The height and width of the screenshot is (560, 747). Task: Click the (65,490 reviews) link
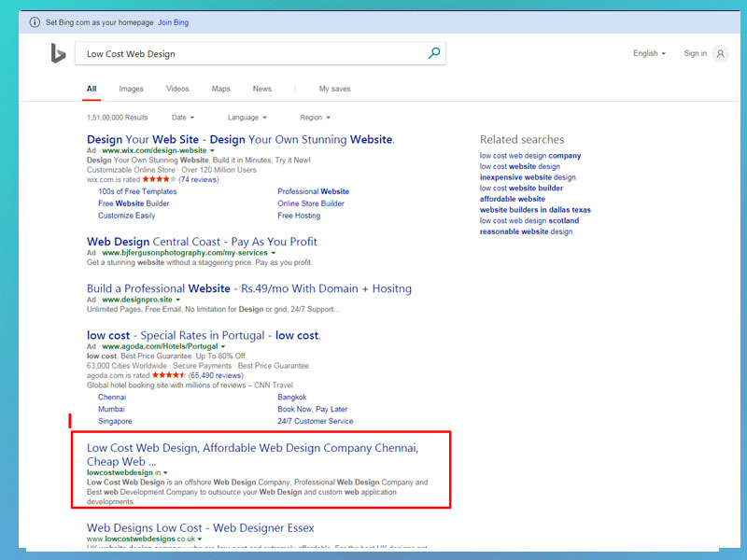(x=216, y=375)
